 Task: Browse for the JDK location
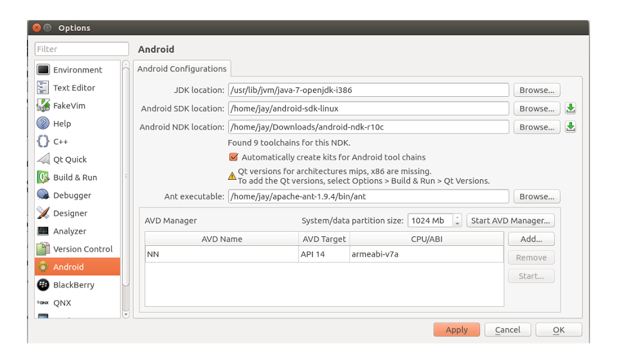[537, 90]
